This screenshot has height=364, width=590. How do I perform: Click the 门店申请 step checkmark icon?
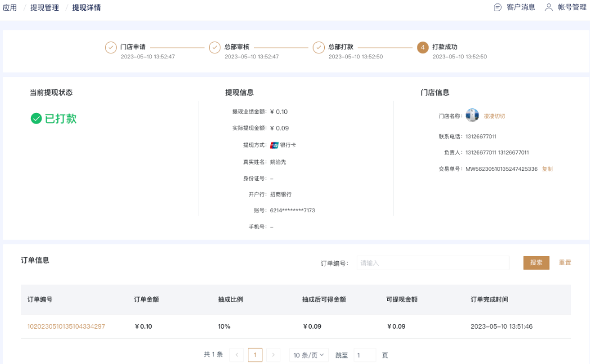point(111,48)
